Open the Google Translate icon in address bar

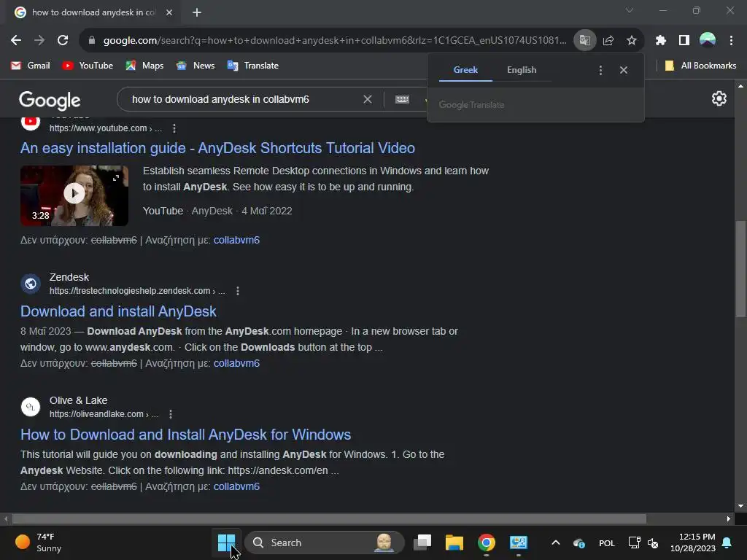click(x=584, y=41)
